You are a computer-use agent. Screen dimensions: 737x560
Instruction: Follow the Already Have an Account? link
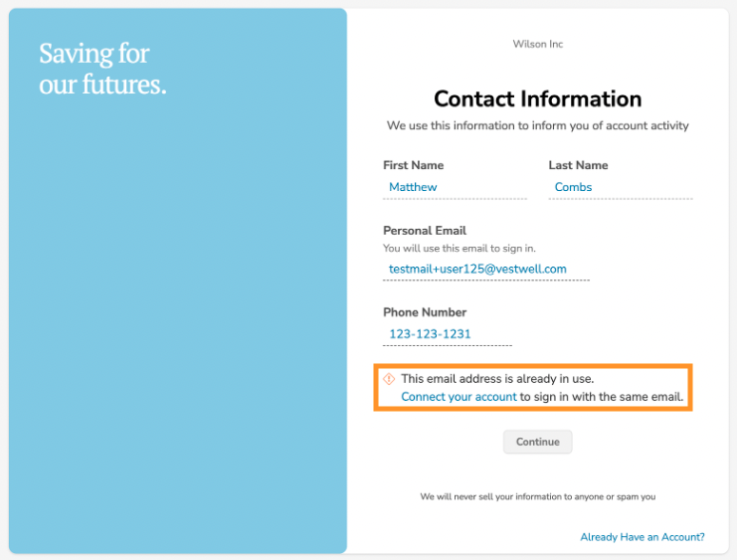pos(643,537)
